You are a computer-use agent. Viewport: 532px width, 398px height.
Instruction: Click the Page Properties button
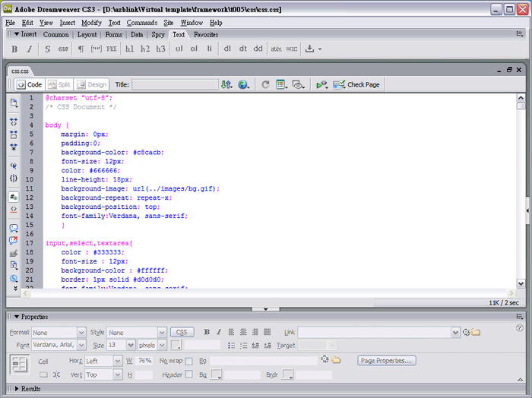click(x=388, y=361)
